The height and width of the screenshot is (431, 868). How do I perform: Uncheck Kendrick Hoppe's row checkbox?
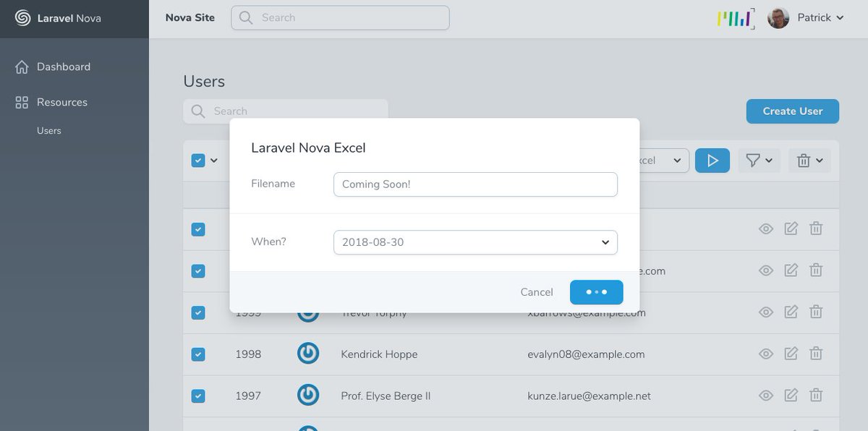(x=198, y=354)
